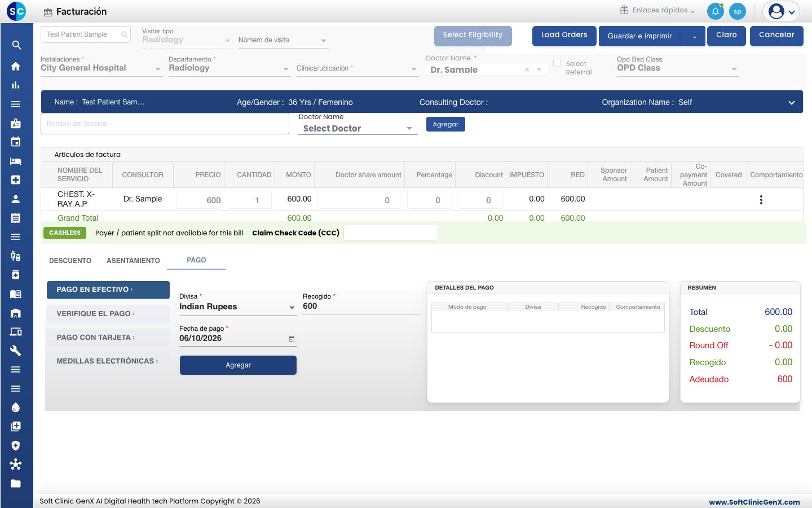Click the search magnifier icon in sidebar
This screenshot has height=508, width=812.
16,45
